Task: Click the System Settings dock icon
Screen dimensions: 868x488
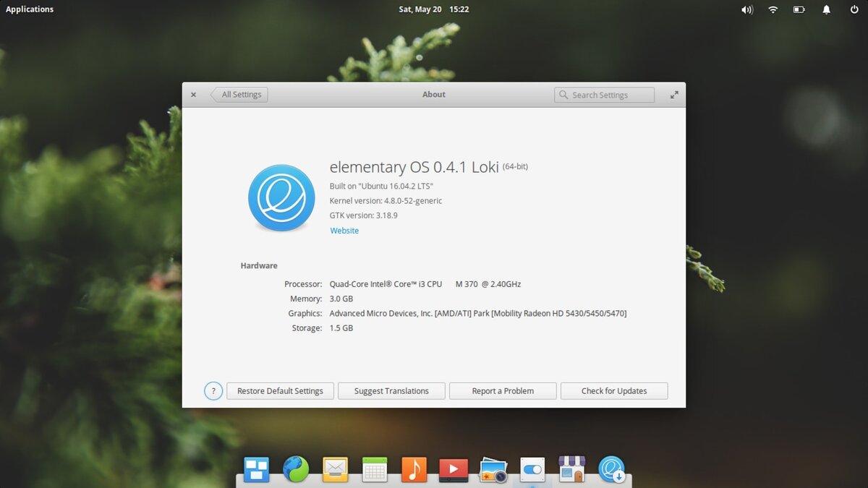Action: pyautogui.click(x=532, y=469)
